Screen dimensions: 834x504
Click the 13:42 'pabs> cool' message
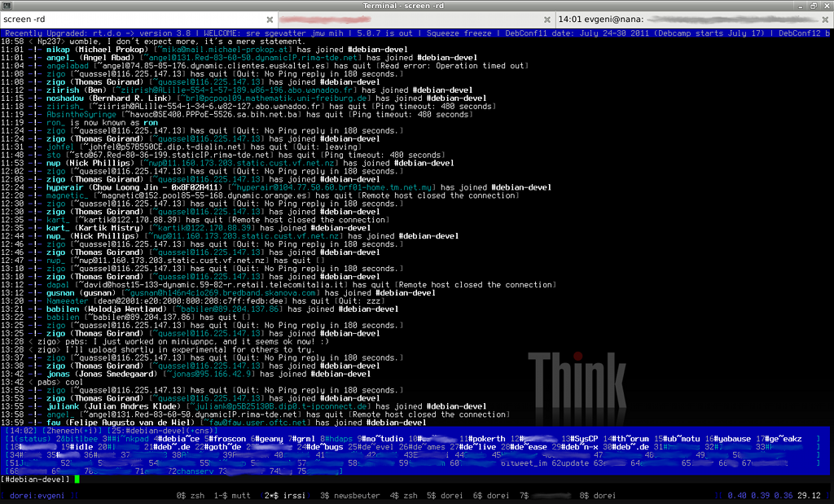pyautogui.click(x=42, y=382)
